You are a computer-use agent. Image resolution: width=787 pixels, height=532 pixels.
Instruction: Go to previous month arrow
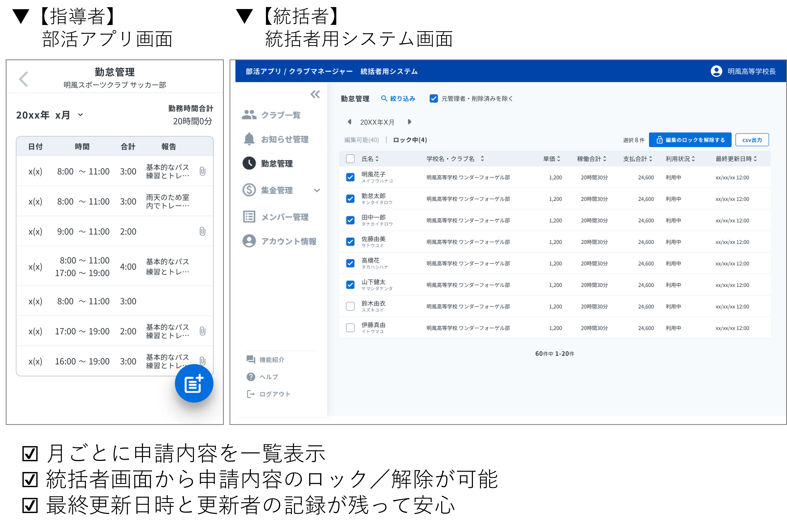click(x=349, y=122)
